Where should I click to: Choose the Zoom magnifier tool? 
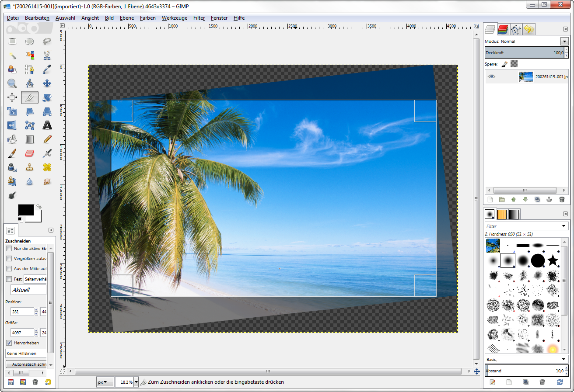[x=12, y=83]
